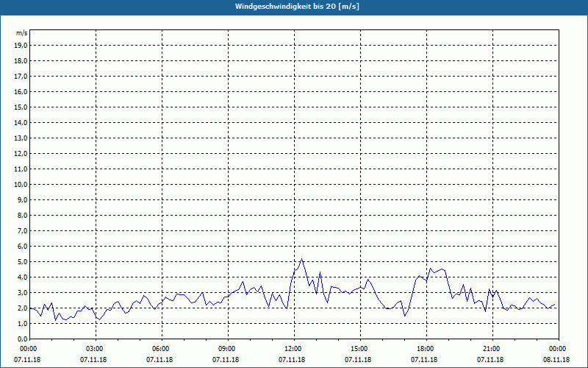Viewport: 588px width, 368px height.
Task: Click the 7,0 y-axis label
Action: (23, 230)
